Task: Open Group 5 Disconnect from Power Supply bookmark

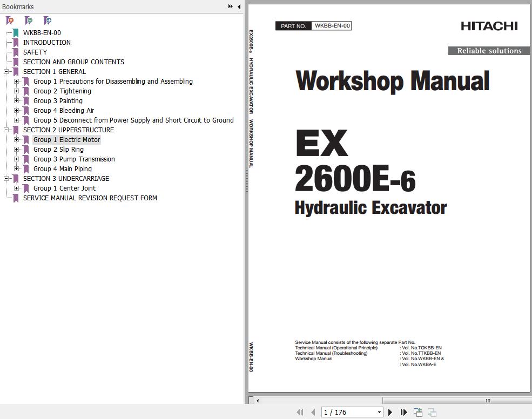Action: 133,120
